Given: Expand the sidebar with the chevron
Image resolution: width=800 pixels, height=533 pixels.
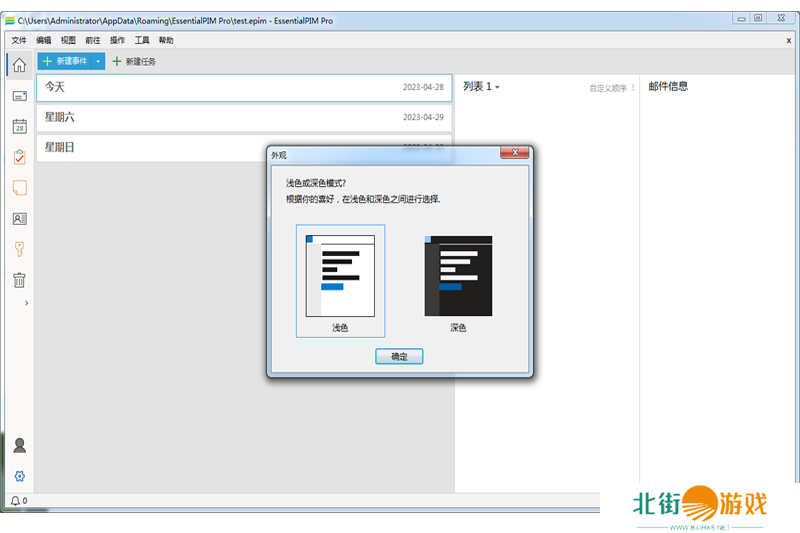Looking at the screenshot, I should coord(26,303).
